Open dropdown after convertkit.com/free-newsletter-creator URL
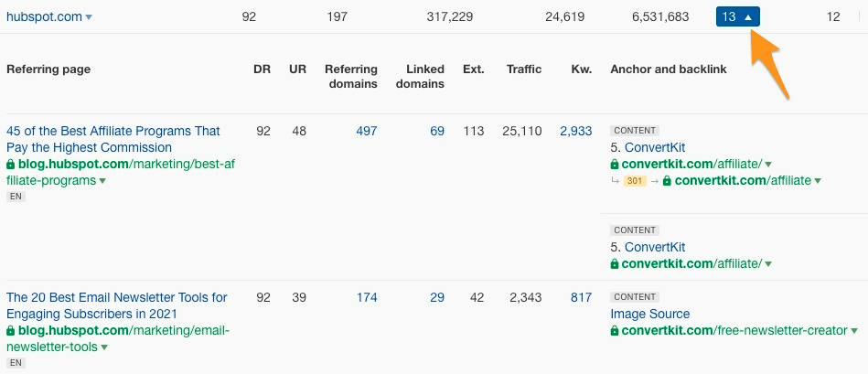The width and height of the screenshot is (868, 374). [x=854, y=331]
